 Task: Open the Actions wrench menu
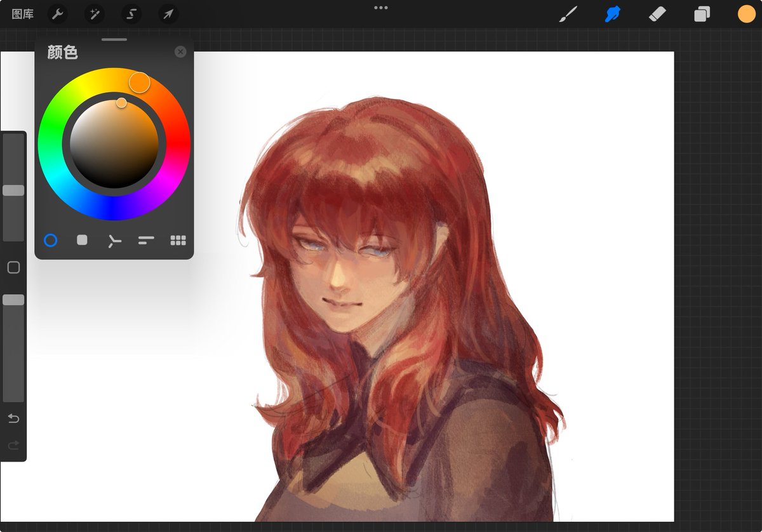[58, 14]
